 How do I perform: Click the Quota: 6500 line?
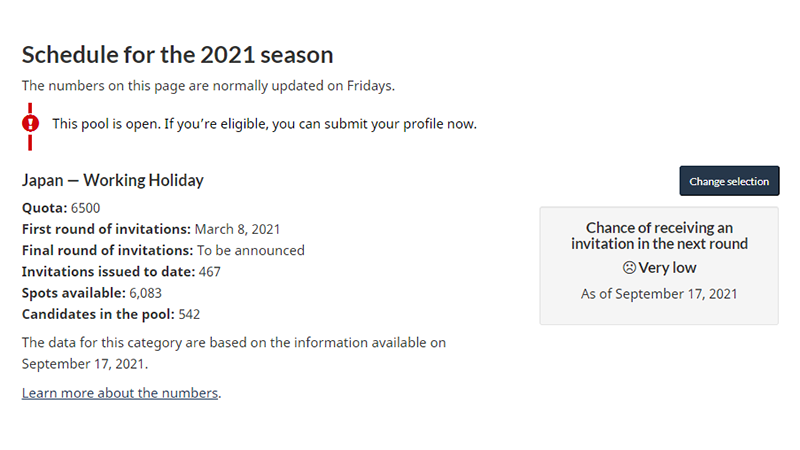(61, 208)
